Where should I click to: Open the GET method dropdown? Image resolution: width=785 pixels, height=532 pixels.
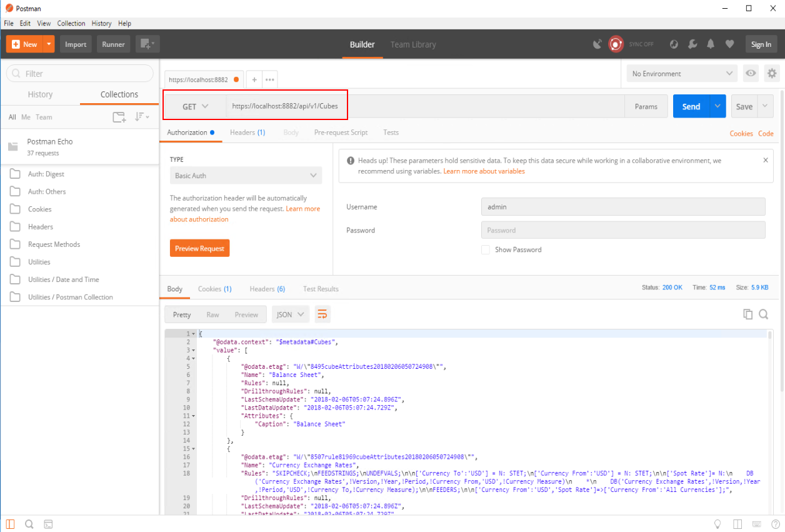(195, 107)
